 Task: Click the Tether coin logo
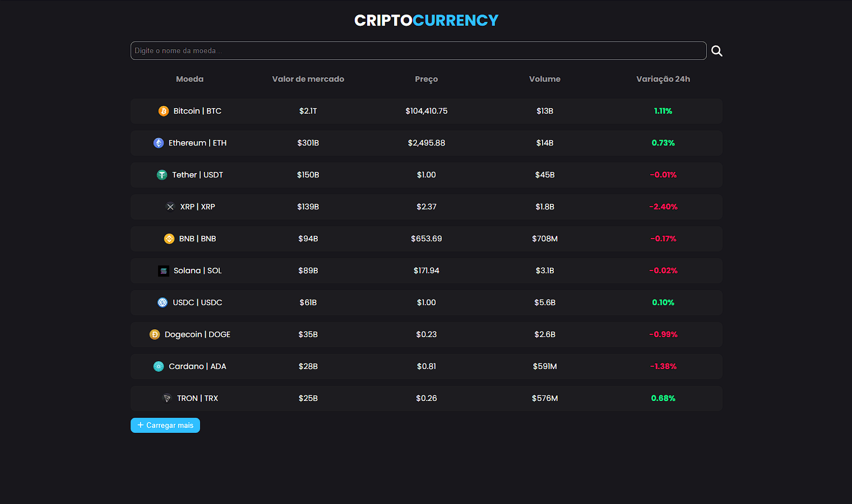click(x=162, y=175)
